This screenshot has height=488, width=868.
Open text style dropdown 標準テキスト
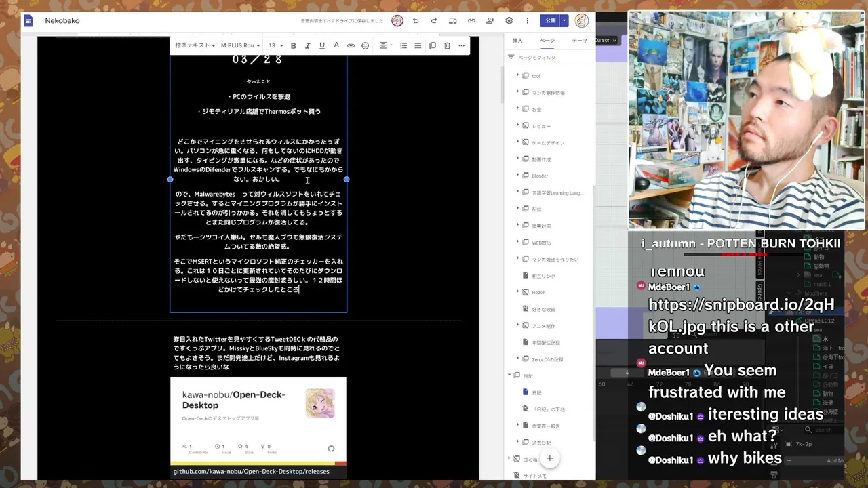195,45
